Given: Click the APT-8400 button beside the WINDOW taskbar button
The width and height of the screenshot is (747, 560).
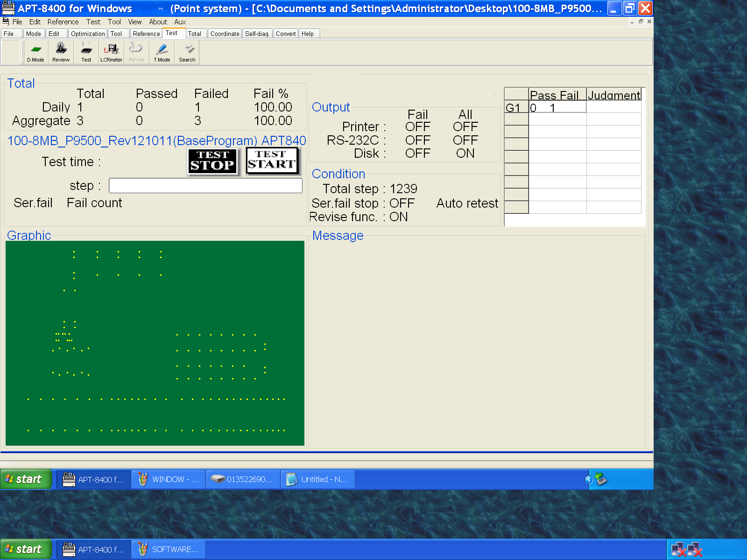Looking at the screenshot, I should point(94,479).
